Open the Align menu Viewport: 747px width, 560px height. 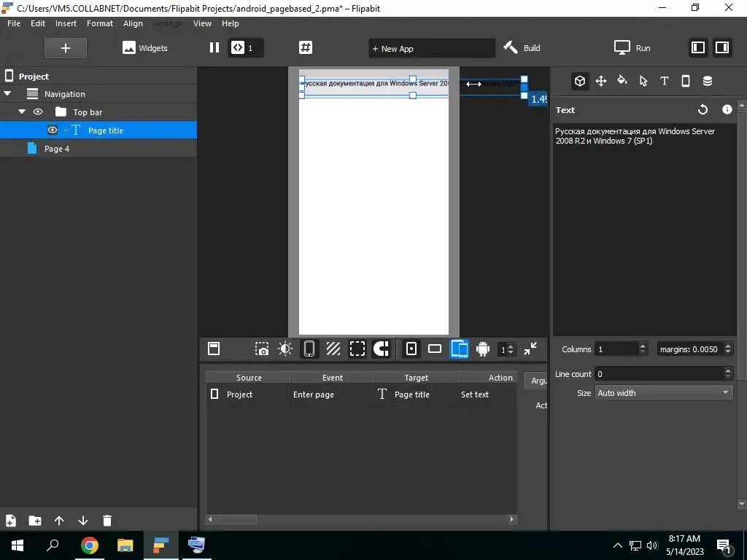[133, 23]
